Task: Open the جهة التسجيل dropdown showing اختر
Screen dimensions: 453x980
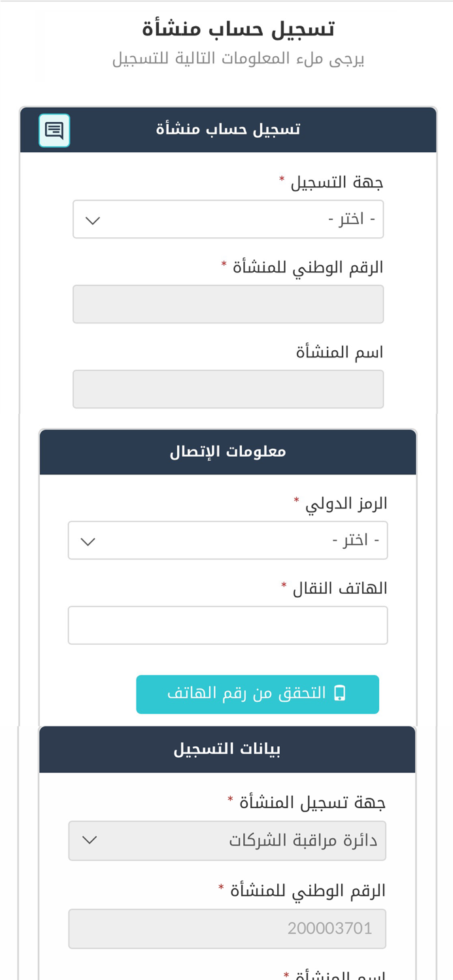Action: [x=229, y=218]
